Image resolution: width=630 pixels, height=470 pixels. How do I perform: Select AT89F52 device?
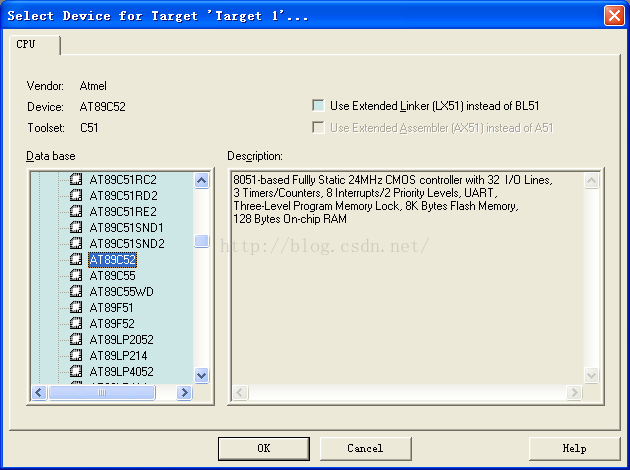click(112, 324)
